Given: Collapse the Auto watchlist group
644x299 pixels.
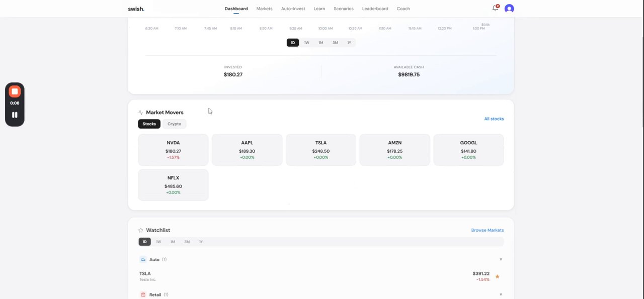Looking at the screenshot, I should (x=501, y=260).
